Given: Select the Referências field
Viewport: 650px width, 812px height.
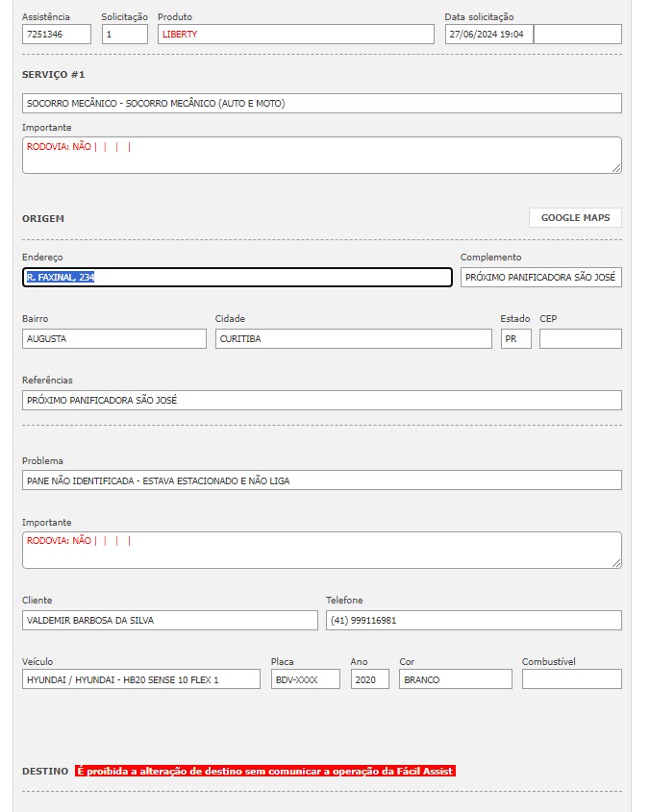Looking at the screenshot, I should click(x=321, y=401).
